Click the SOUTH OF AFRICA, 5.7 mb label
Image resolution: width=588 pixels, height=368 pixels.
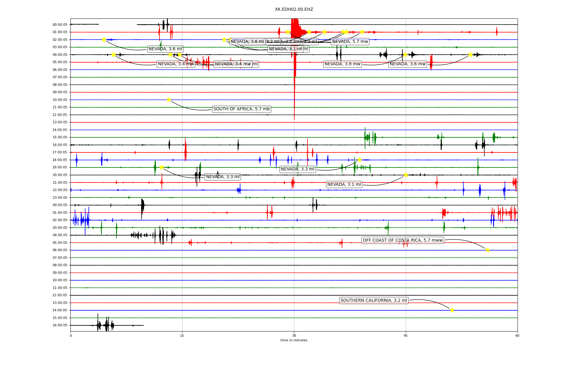point(241,109)
